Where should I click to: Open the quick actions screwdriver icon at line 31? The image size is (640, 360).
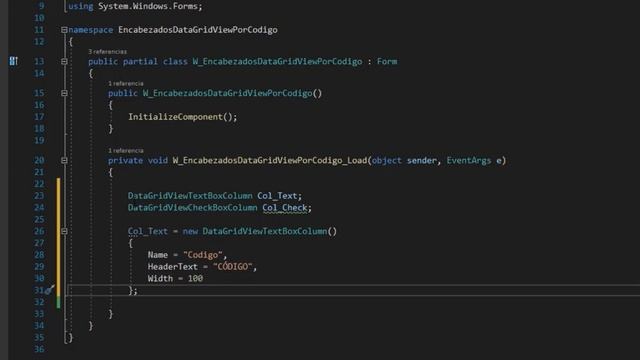click(x=49, y=290)
